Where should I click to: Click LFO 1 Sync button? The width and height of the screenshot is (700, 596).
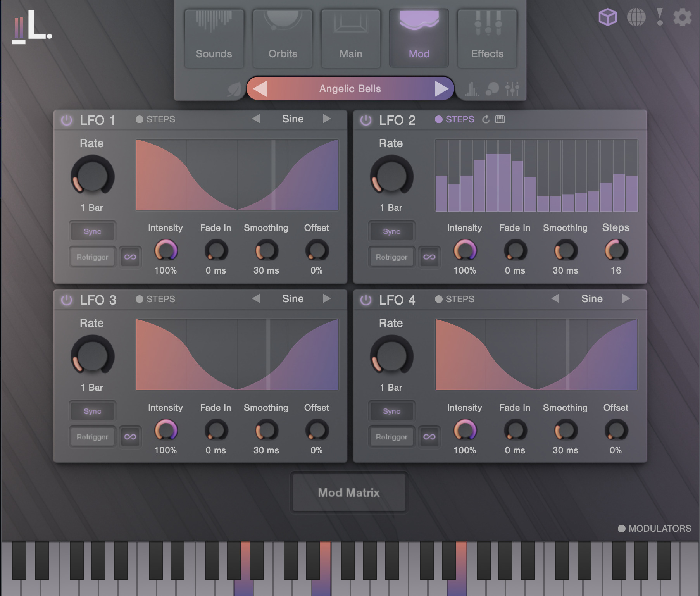[x=92, y=231]
